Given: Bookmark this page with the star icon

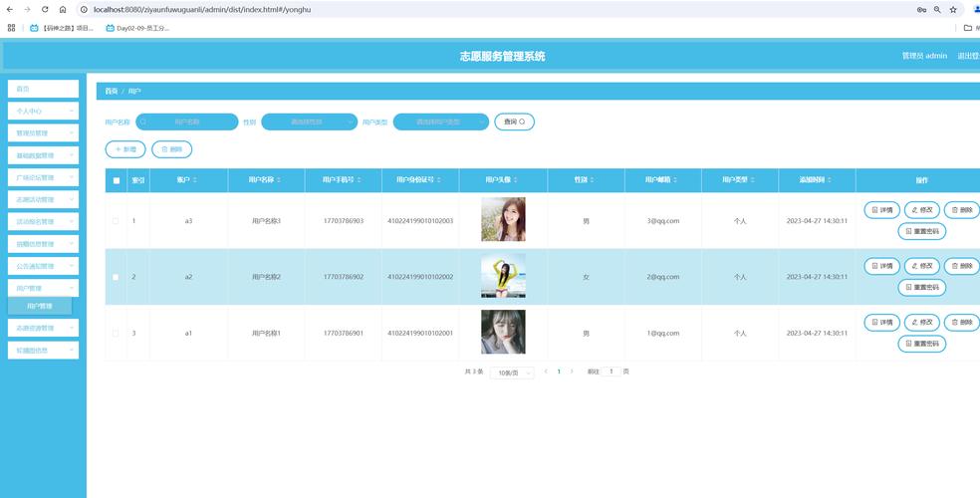Looking at the screenshot, I should click(x=953, y=9).
